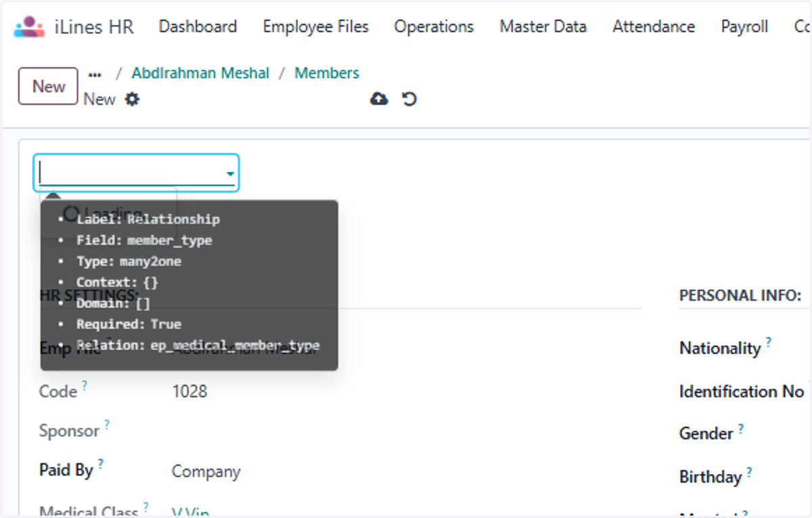Click the Nationality field label
This screenshot has height=518, width=812.
(x=720, y=348)
